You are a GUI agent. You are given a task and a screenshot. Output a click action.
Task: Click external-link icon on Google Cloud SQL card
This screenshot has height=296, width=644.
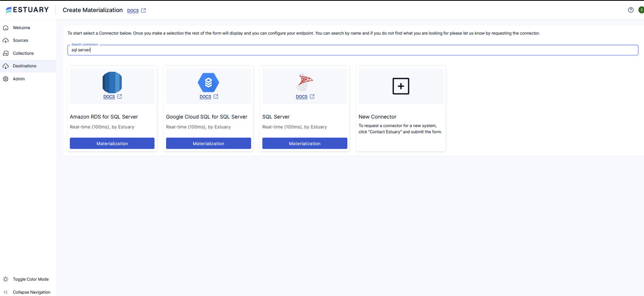[216, 96]
